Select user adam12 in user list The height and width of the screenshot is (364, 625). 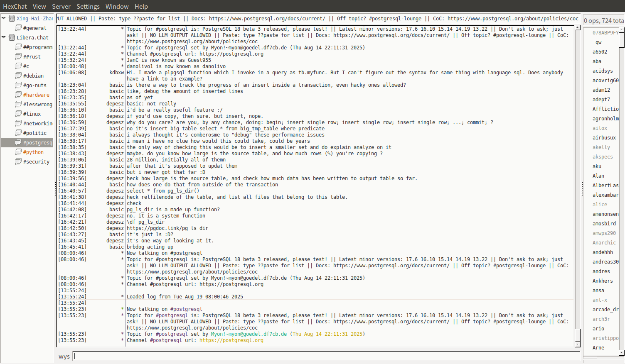[x=601, y=90]
